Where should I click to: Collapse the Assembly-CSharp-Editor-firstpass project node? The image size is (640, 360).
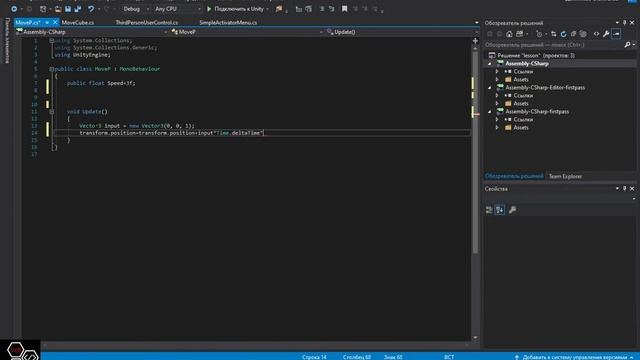490,88
